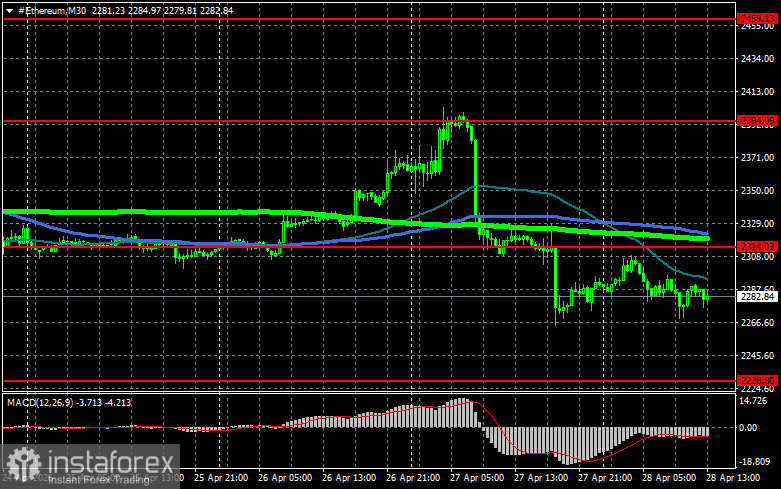Click the 25 Apr 21:00 time marker
This screenshot has height=489, width=781.
pyautogui.click(x=221, y=478)
